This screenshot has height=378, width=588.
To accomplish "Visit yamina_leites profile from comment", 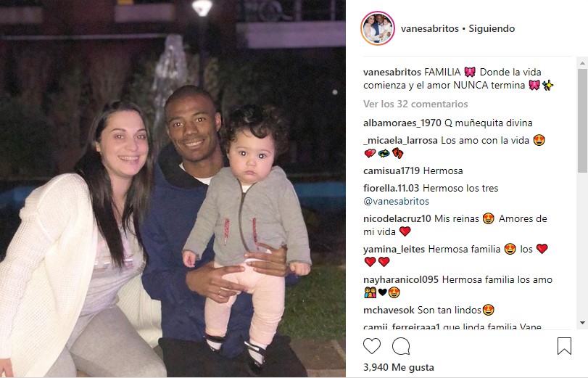I will point(394,250).
